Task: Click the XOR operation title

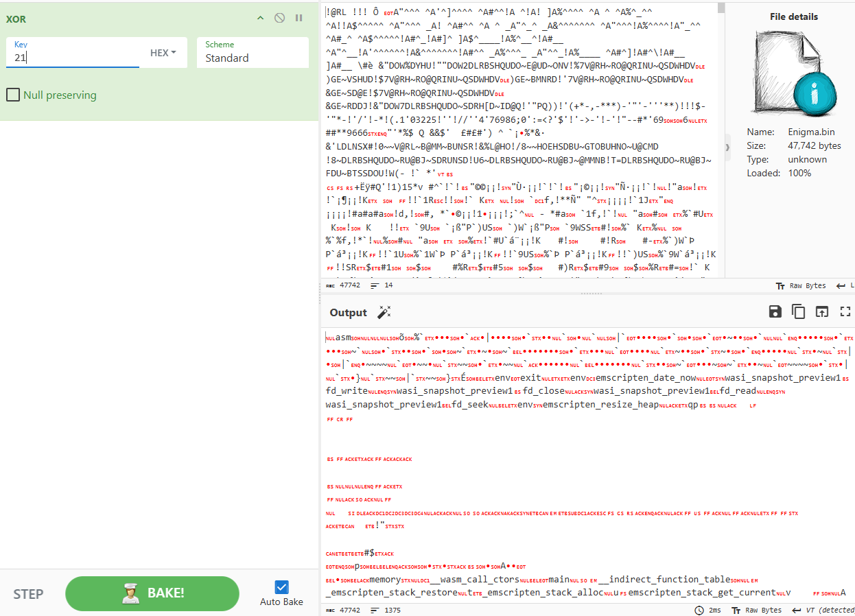Action: point(16,19)
